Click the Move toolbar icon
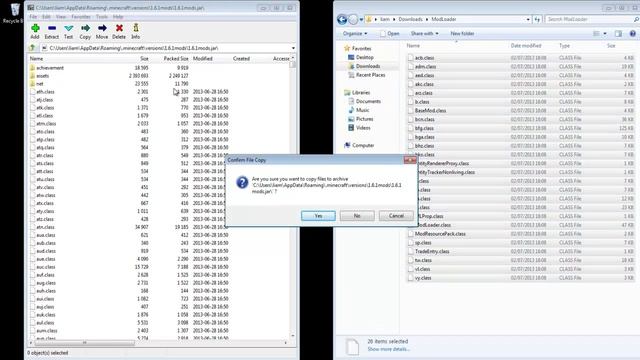The image size is (640, 360). coord(102,31)
